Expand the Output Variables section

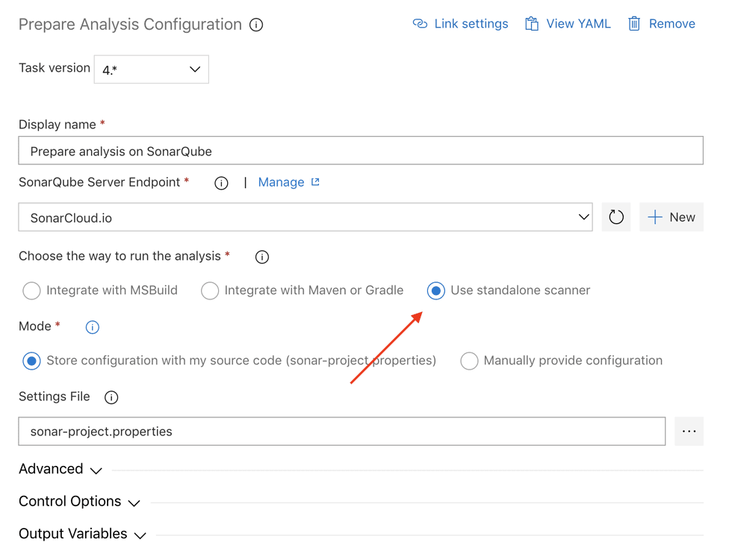pyautogui.click(x=82, y=534)
